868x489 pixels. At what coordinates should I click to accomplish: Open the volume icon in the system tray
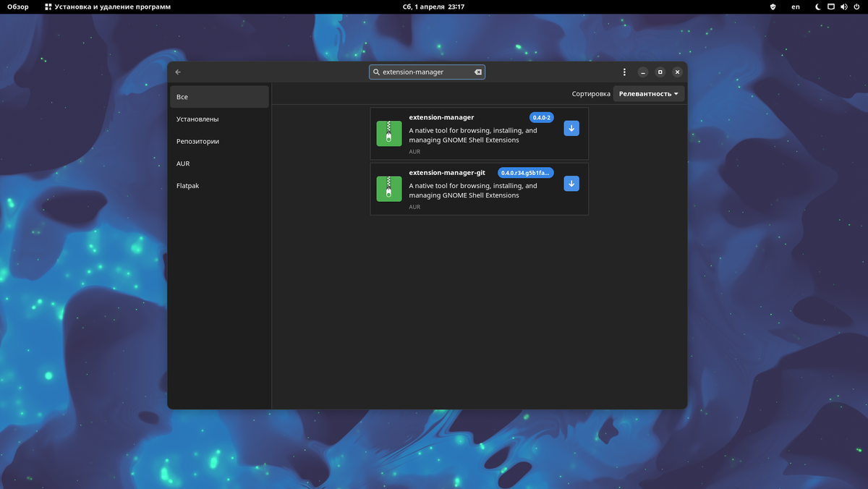(x=843, y=7)
